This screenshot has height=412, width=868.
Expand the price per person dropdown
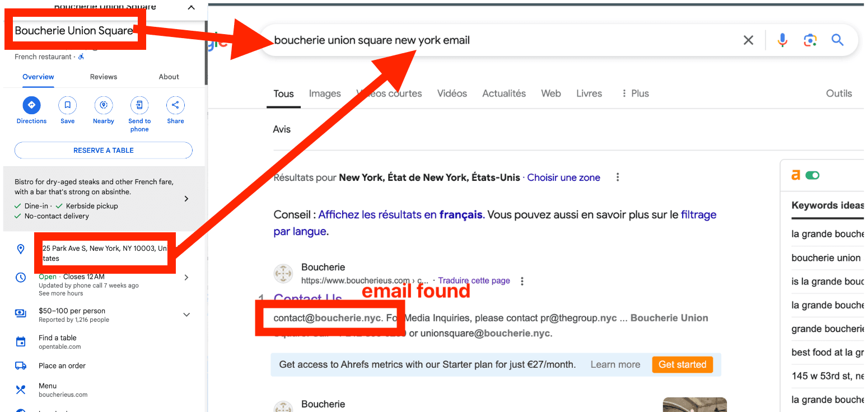(x=186, y=315)
